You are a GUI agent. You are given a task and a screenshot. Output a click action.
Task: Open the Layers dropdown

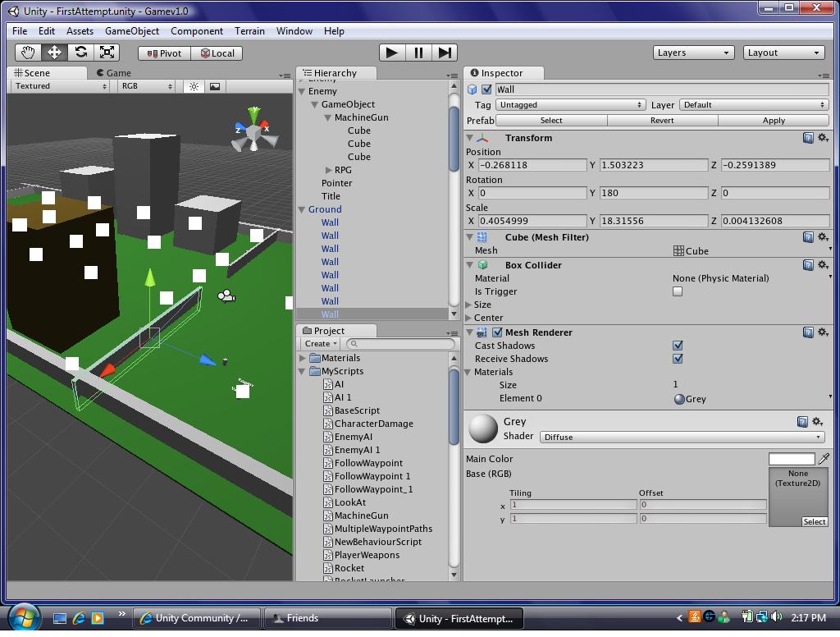[693, 53]
